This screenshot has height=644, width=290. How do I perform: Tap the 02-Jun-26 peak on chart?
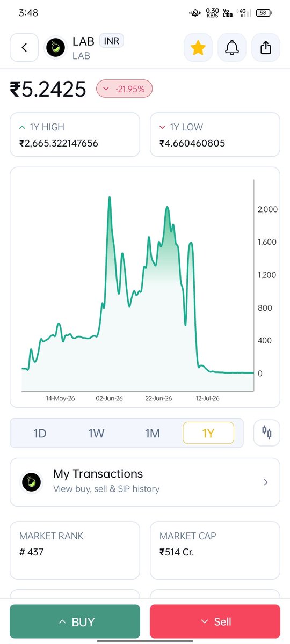pyautogui.click(x=110, y=197)
